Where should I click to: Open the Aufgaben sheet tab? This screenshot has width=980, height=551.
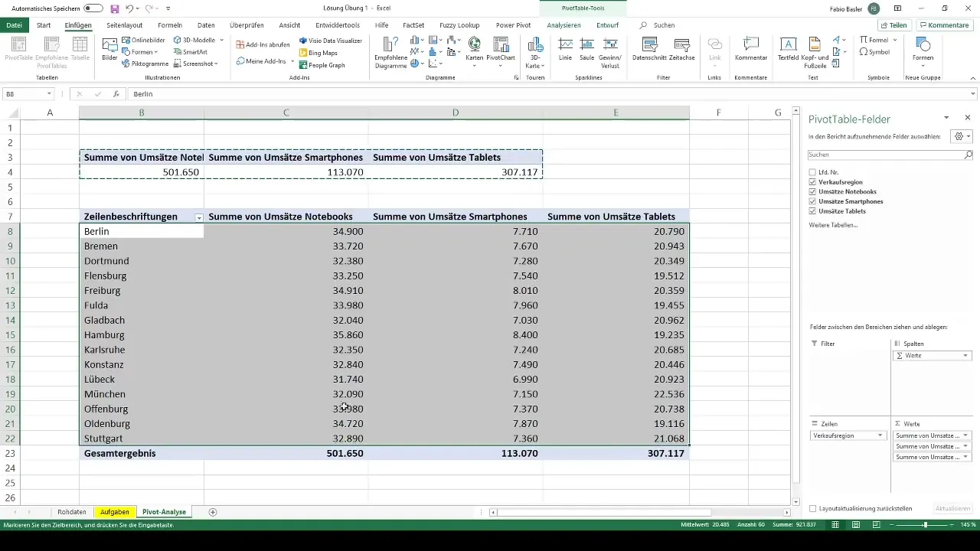coord(115,511)
